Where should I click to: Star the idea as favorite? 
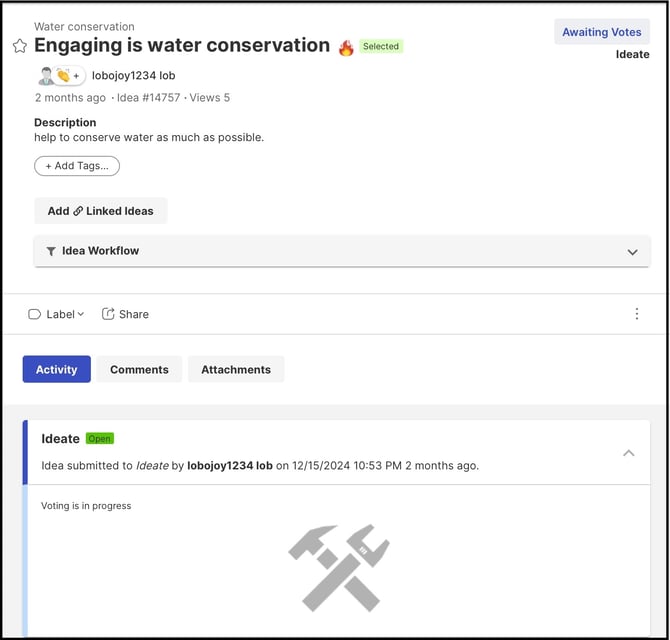pyautogui.click(x=19, y=46)
